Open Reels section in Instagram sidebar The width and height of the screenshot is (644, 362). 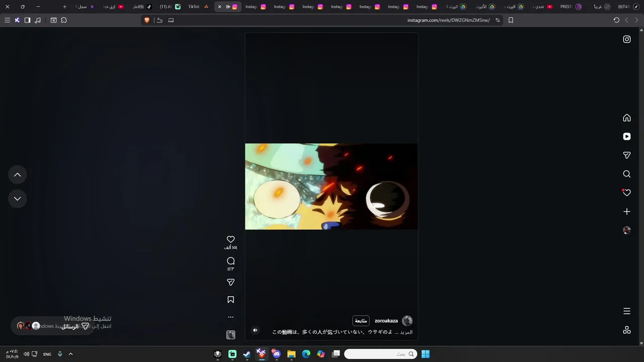point(627,136)
